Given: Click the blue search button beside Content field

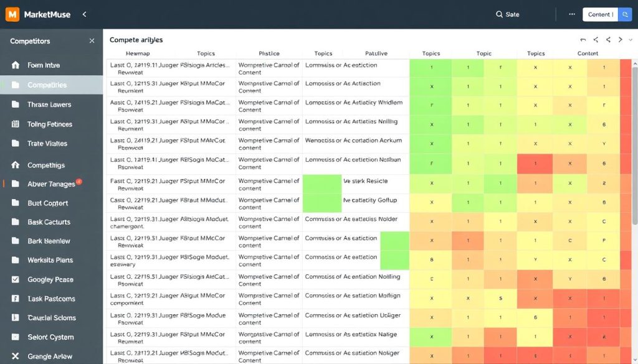Looking at the screenshot, I should (626, 14).
